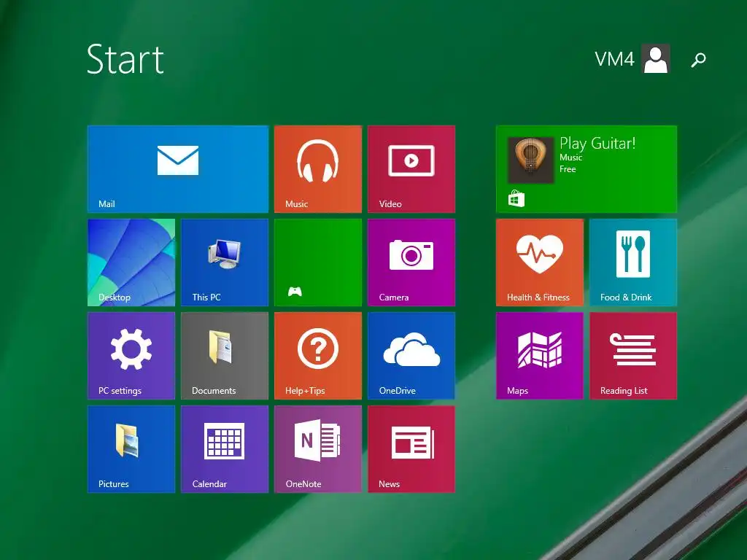
Task: Open the Desktop tile
Action: click(131, 262)
